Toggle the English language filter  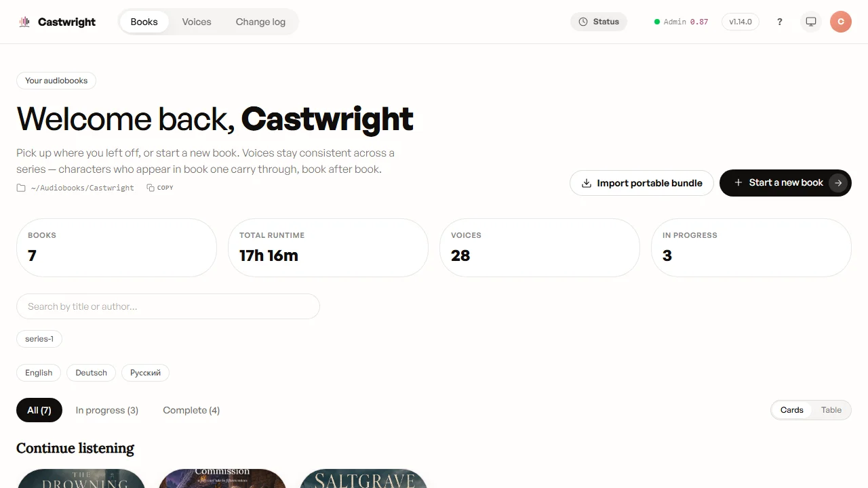point(39,373)
